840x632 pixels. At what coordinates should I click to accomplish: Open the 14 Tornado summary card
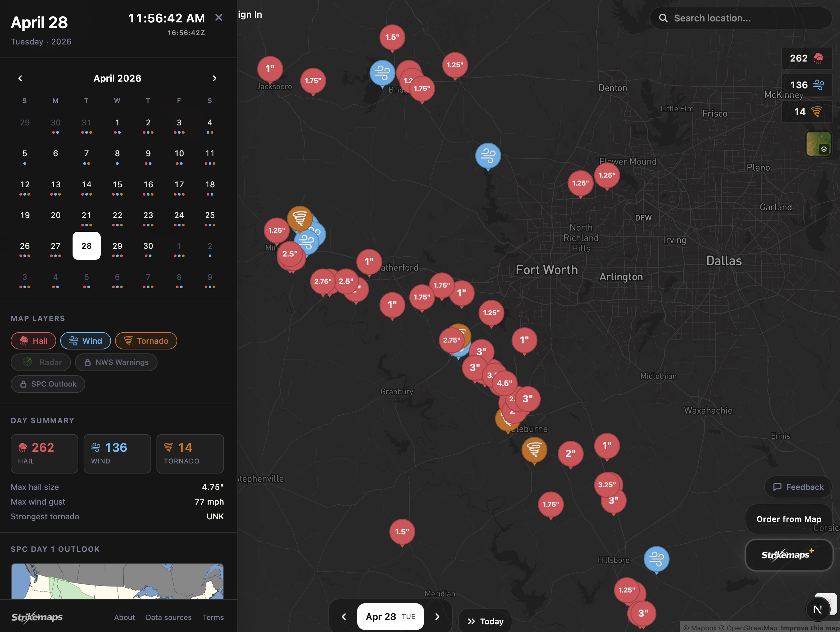(190, 454)
